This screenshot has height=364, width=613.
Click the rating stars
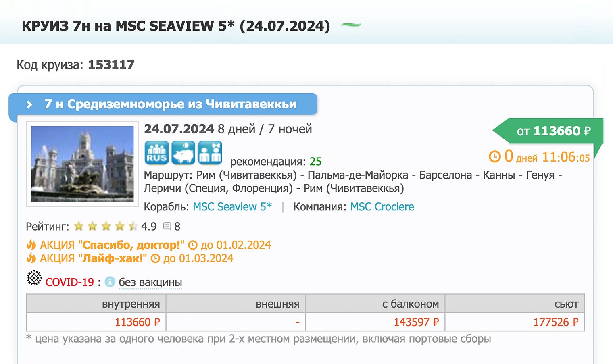[106, 226]
